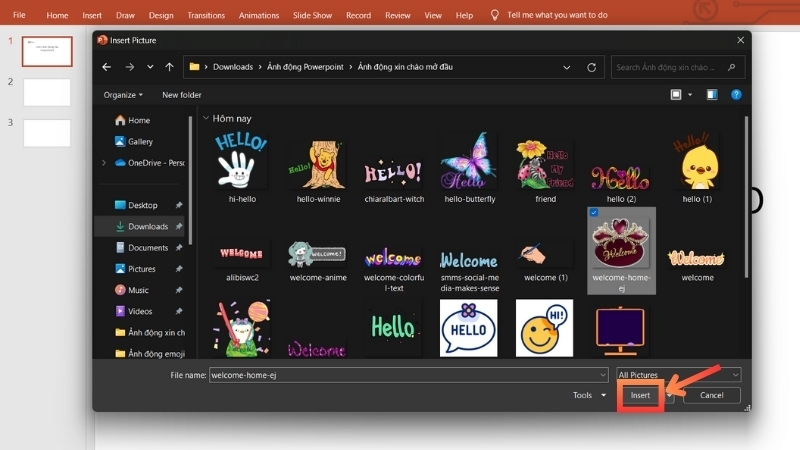Open Documents in the sidebar

tap(141, 247)
